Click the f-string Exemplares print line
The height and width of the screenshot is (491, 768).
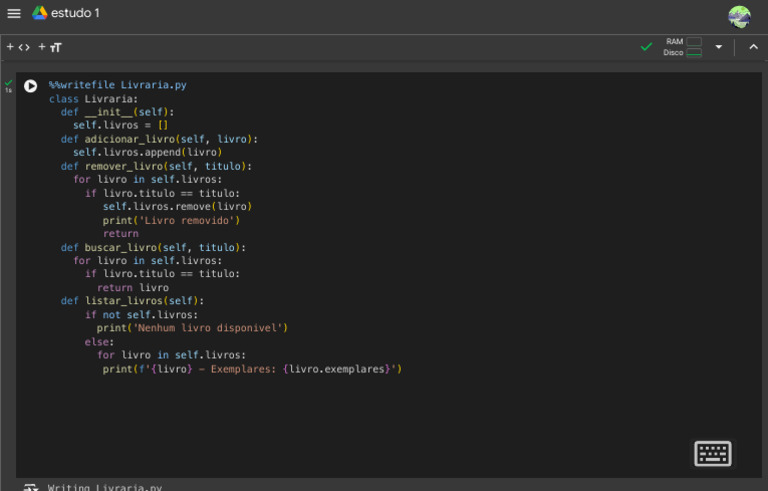click(252, 369)
